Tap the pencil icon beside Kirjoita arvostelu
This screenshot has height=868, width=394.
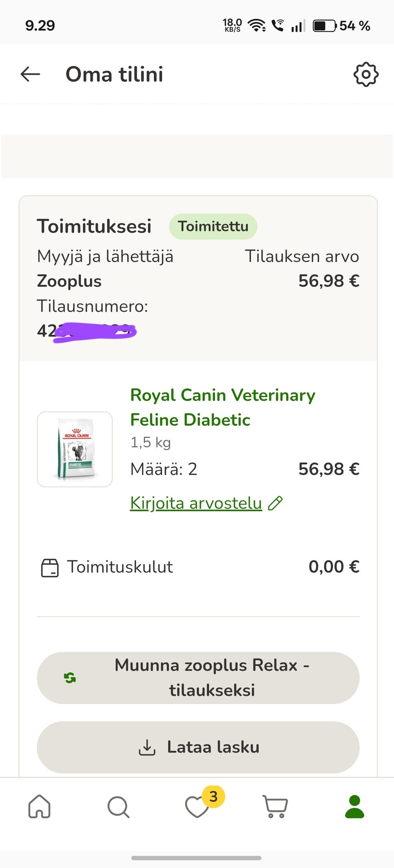pyautogui.click(x=275, y=503)
